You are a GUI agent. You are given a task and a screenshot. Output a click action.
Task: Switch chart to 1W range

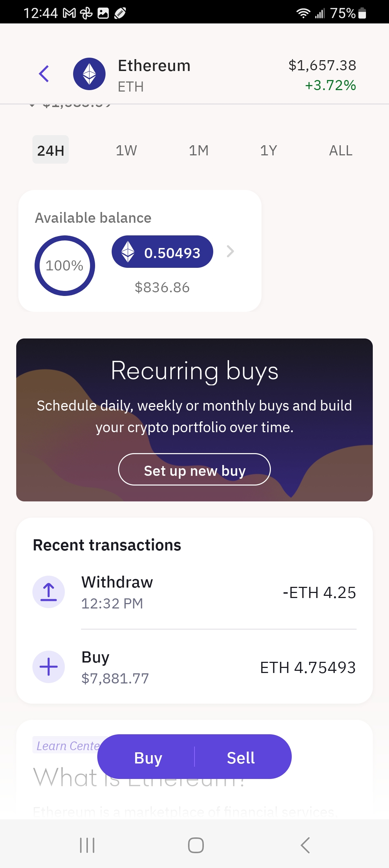(126, 150)
